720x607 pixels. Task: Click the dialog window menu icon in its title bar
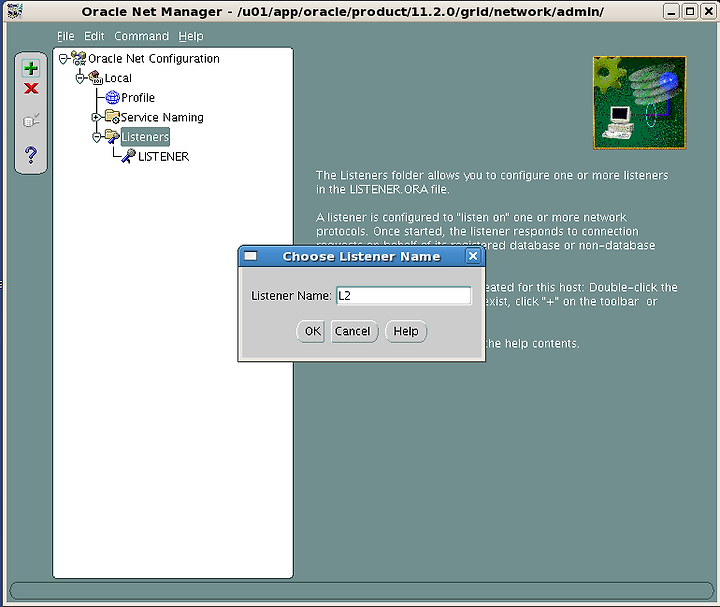pos(250,256)
